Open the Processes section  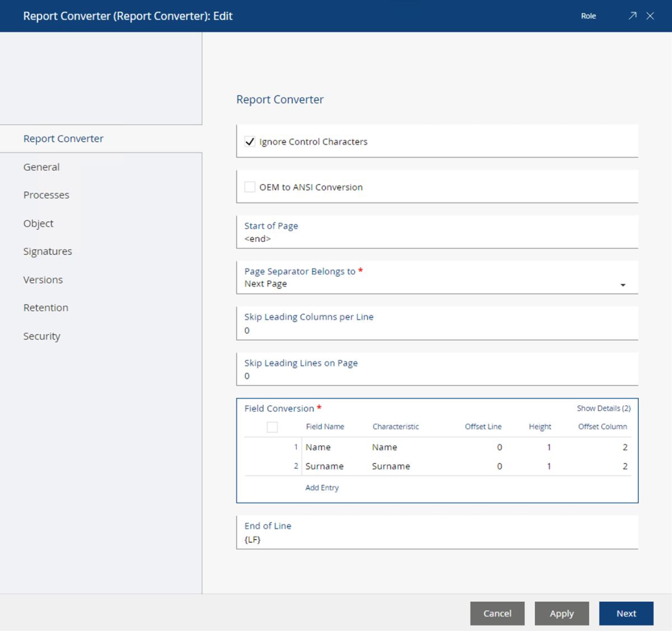tap(46, 195)
